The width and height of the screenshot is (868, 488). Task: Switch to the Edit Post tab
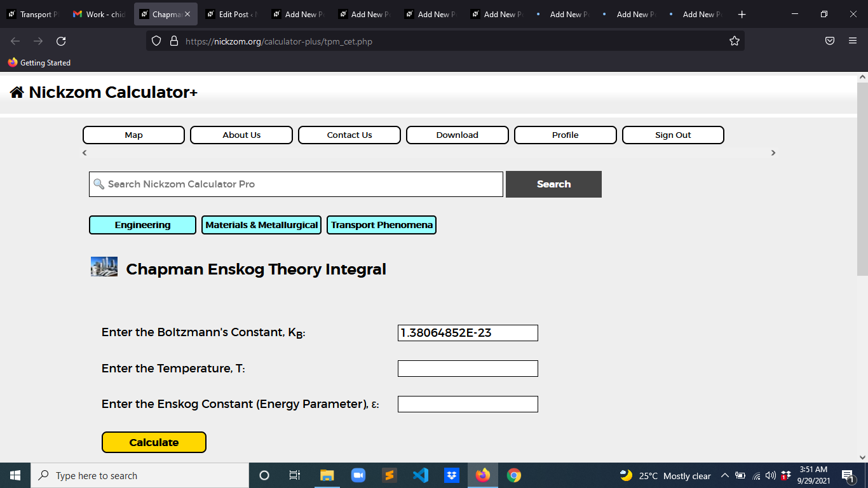coord(232,14)
